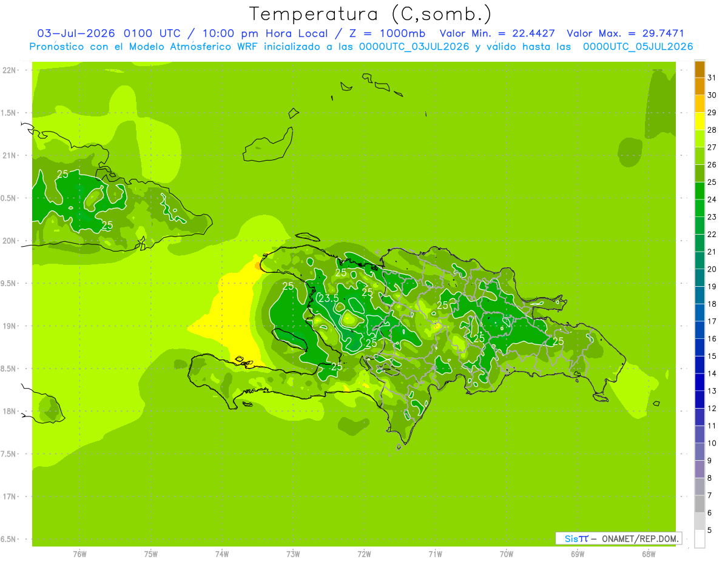
Task: Click longitude axis label "71W"
Action: click(x=435, y=554)
